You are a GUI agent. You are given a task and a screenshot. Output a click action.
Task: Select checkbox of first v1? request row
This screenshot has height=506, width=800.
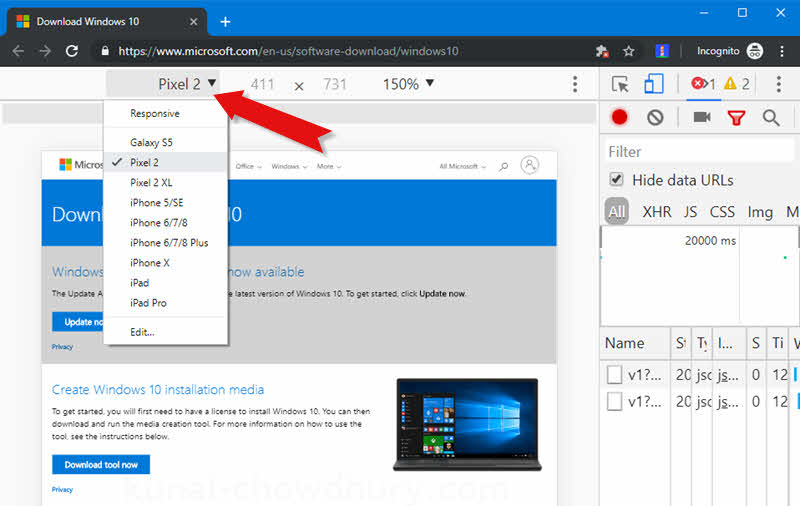click(614, 375)
